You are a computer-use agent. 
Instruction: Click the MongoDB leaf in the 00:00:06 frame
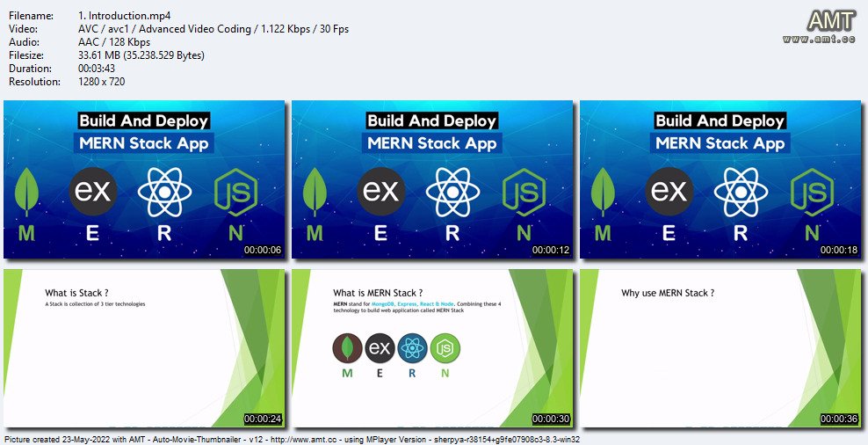point(26,192)
